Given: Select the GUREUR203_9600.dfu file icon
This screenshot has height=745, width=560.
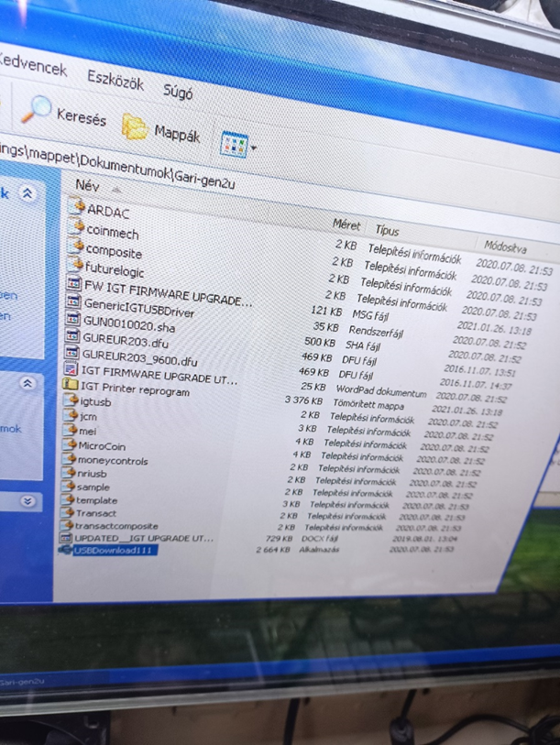Looking at the screenshot, I should (x=71, y=352).
